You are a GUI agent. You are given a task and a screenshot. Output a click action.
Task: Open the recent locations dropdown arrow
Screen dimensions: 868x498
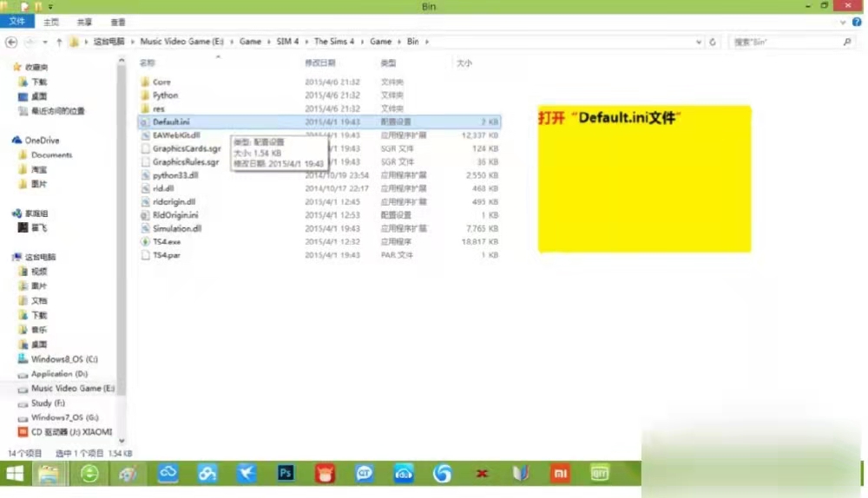coord(46,42)
